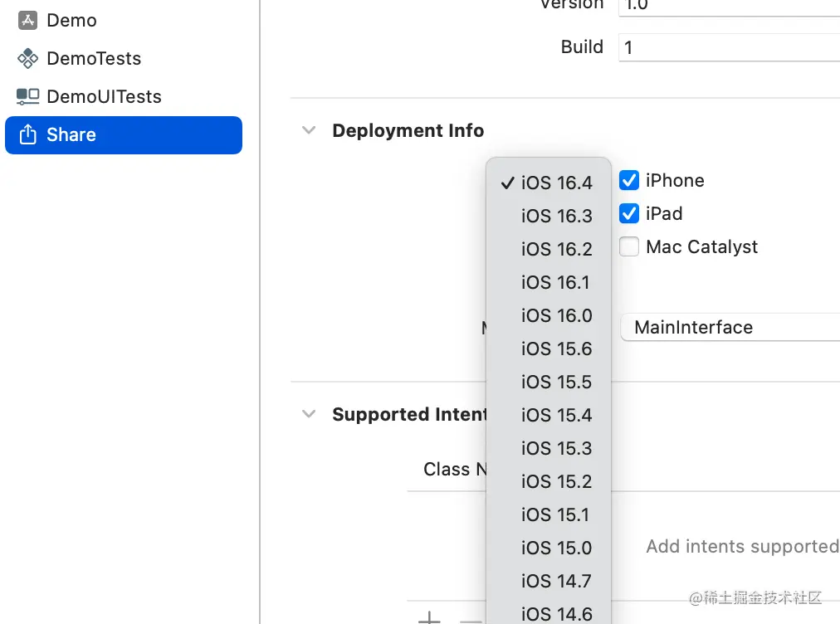Select iOS 14.7 menu entry
The height and width of the screenshot is (624, 840).
tap(556, 581)
